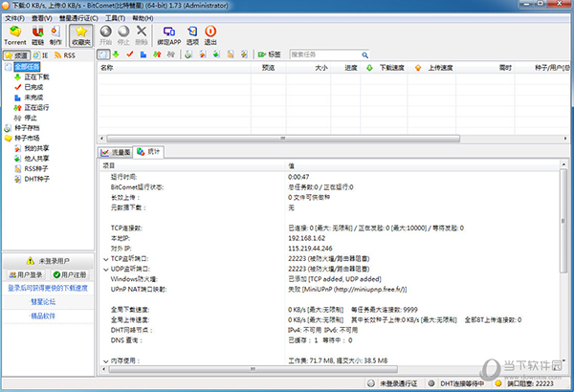Click the 磁链 magnet link toolbar button
The image size is (574, 392).
point(37,35)
